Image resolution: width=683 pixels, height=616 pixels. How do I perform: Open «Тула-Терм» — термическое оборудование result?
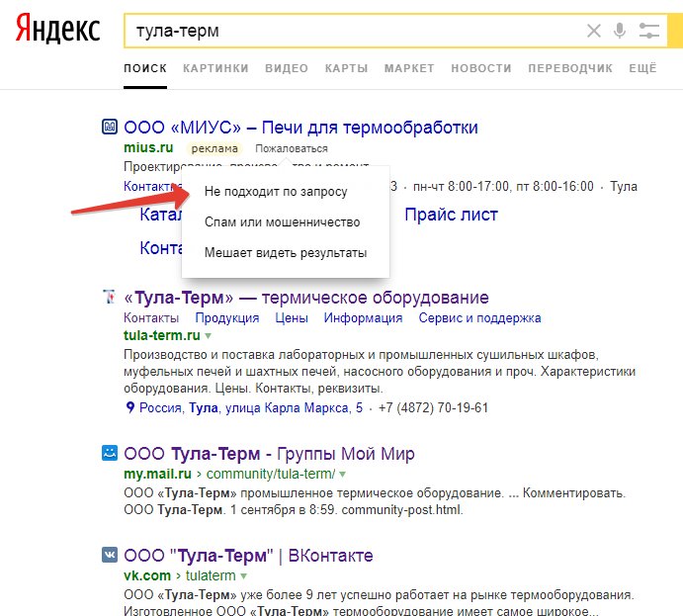(x=306, y=298)
